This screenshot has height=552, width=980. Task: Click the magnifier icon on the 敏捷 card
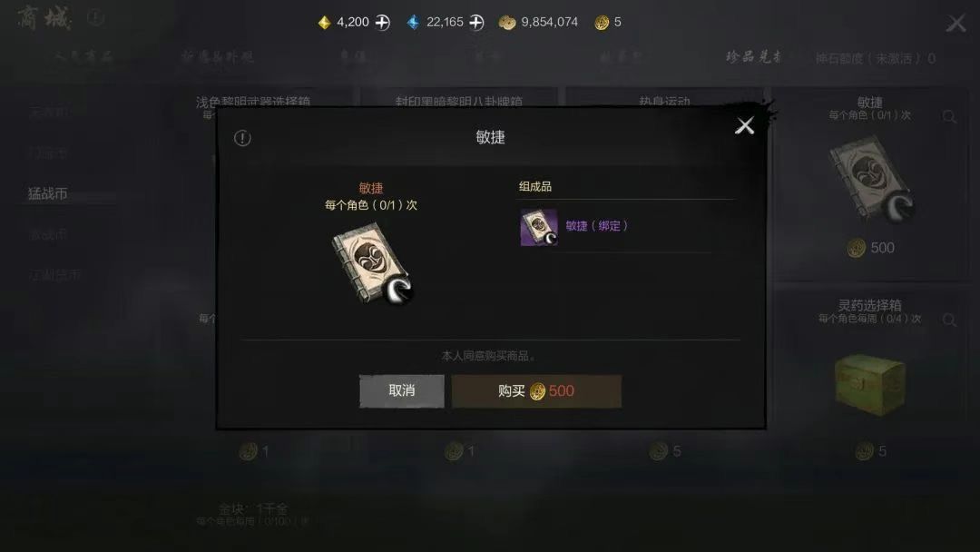pyautogui.click(x=949, y=117)
